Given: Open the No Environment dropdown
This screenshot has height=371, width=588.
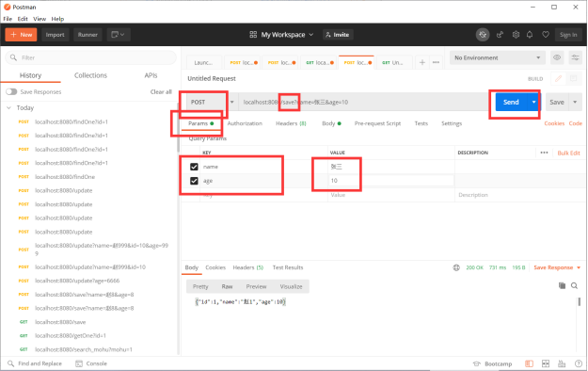Looking at the screenshot, I should click(x=498, y=57).
